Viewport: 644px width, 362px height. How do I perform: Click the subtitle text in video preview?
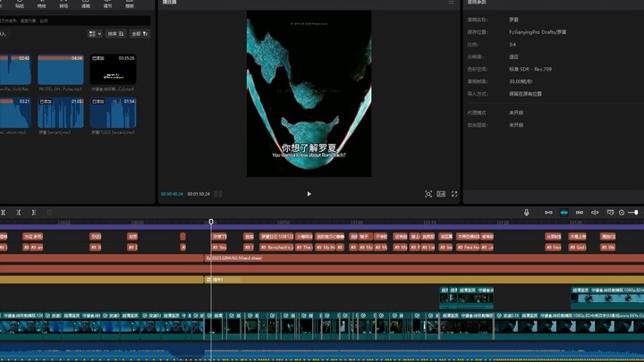[x=309, y=151]
